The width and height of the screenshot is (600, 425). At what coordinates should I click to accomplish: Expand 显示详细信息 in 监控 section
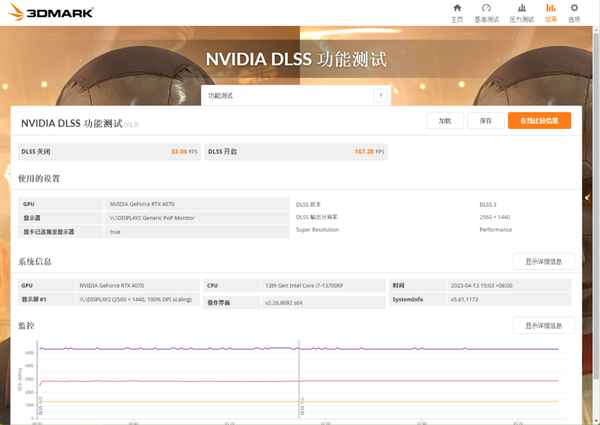(x=544, y=326)
